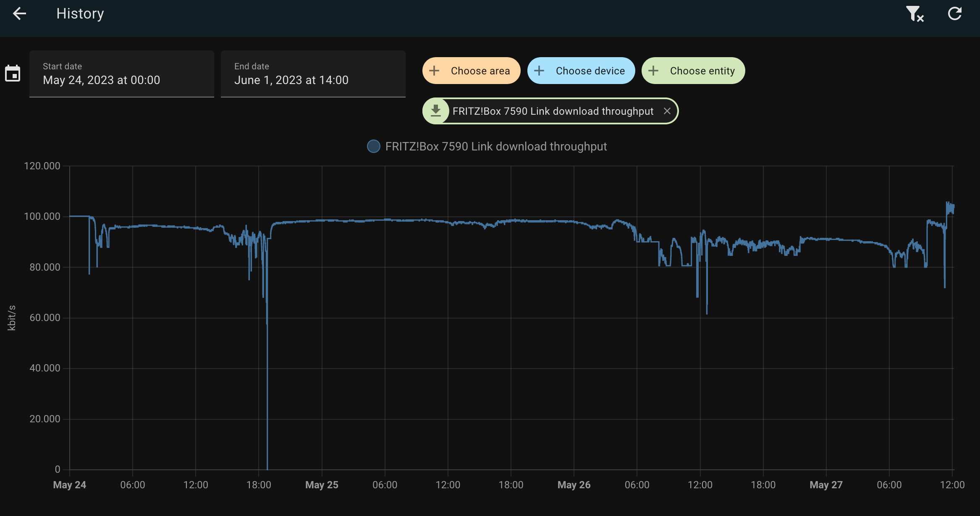980x516 pixels.
Task: Open the Start date selector
Action: pos(121,74)
